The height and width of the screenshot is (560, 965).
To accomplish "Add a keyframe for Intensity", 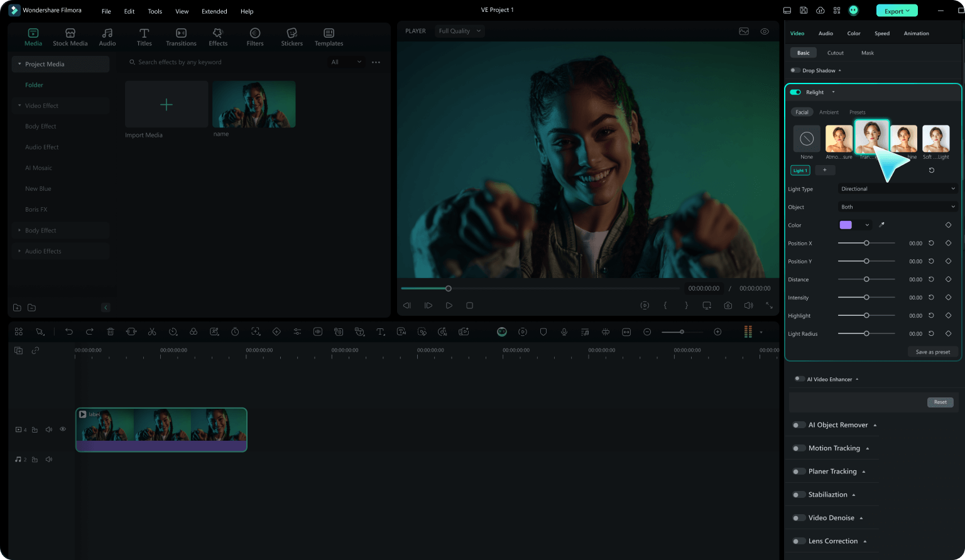I will point(948,298).
